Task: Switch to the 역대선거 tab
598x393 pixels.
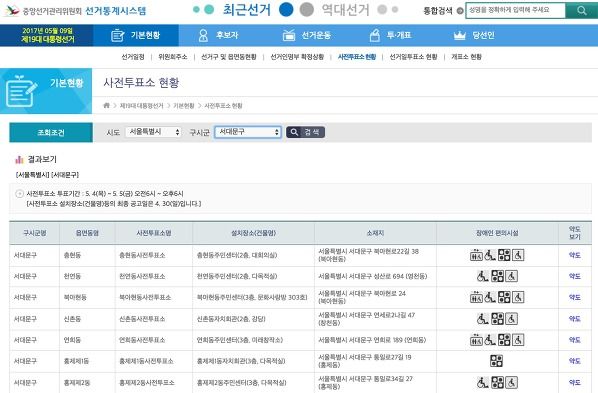Action: [x=346, y=10]
